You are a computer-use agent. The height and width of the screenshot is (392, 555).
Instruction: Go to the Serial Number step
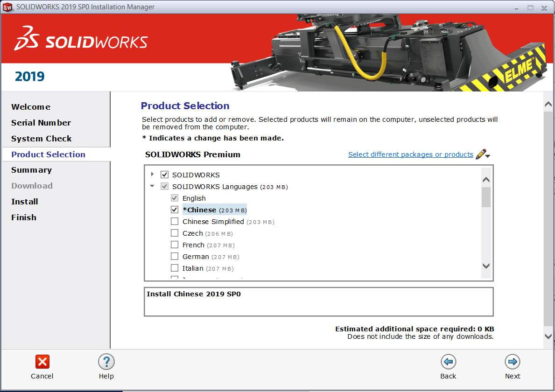coord(41,123)
